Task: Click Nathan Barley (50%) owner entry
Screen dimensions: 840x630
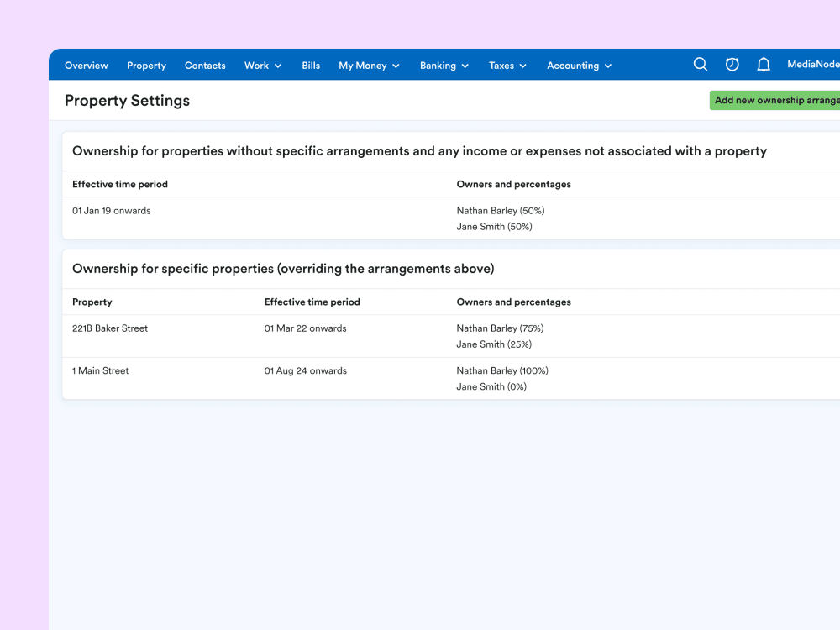Action: pyautogui.click(x=501, y=211)
